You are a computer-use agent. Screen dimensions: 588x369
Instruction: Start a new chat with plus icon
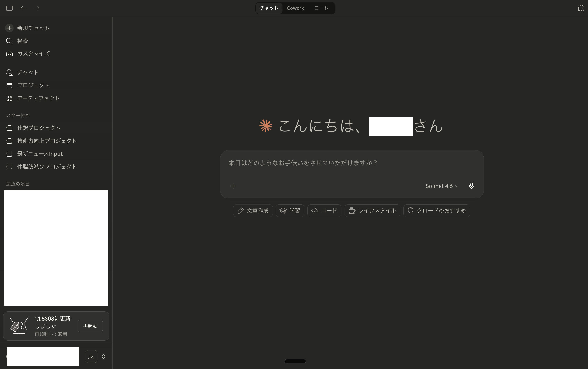pyautogui.click(x=9, y=28)
